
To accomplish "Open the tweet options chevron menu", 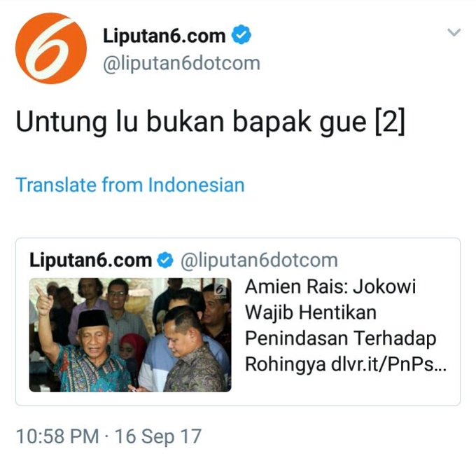I will 454,32.
